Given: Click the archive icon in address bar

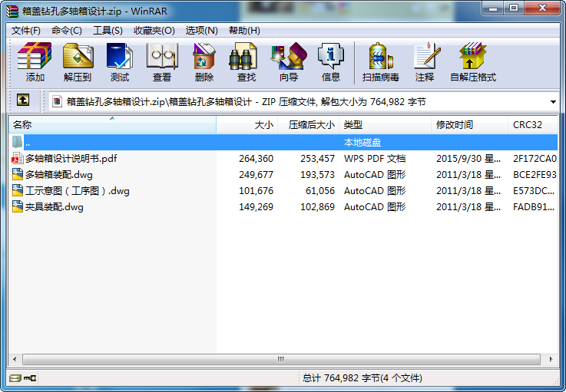Looking at the screenshot, I should coord(57,102).
